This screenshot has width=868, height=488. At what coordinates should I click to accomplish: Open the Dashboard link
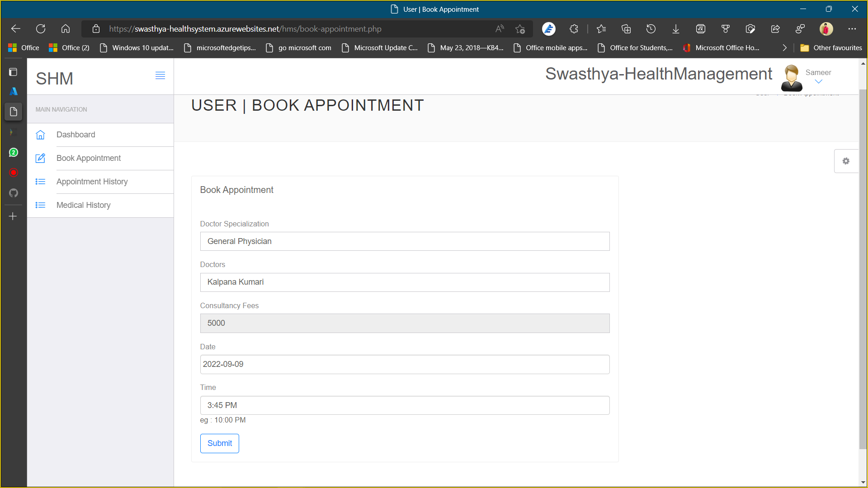(x=75, y=135)
